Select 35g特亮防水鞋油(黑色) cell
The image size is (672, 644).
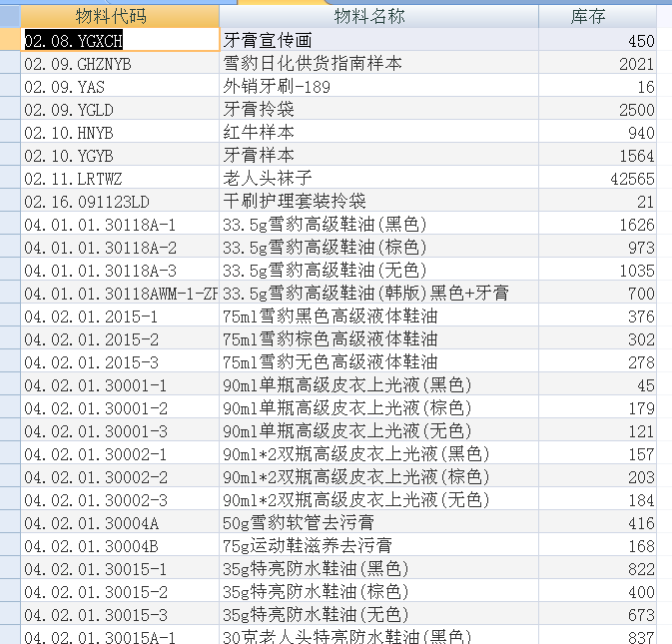378,569
